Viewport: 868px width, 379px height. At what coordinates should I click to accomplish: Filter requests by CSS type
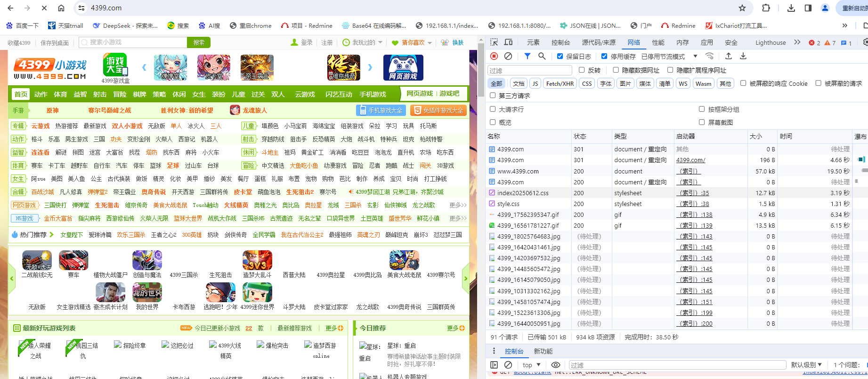[x=587, y=83]
